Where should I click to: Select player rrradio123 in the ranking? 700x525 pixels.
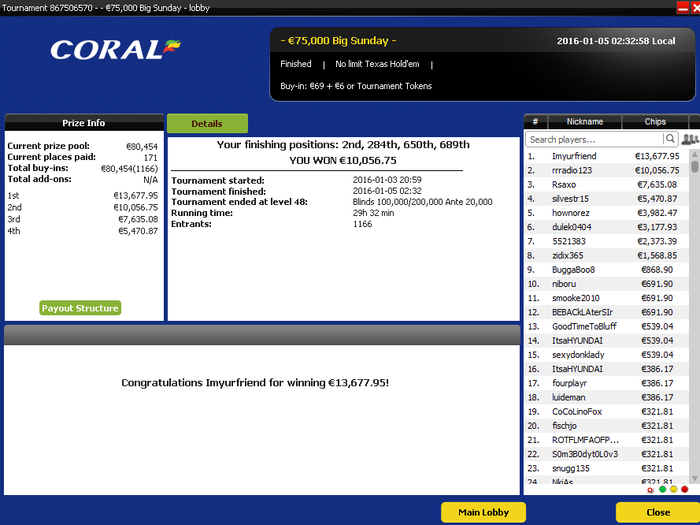pyautogui.click(x=607, y=171)
